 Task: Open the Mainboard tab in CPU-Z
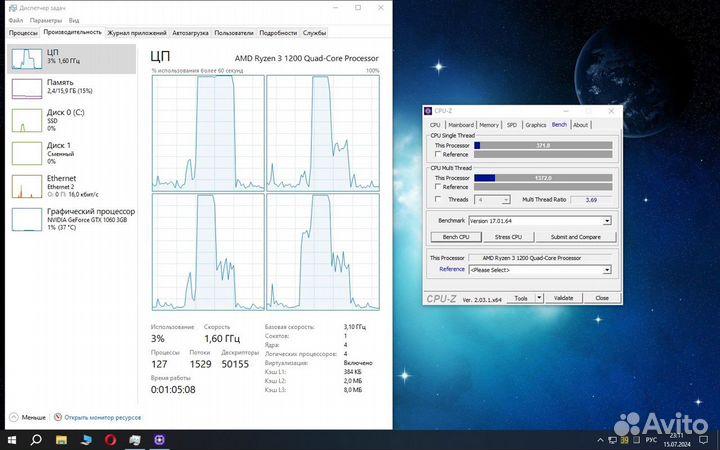coord(460,125)
